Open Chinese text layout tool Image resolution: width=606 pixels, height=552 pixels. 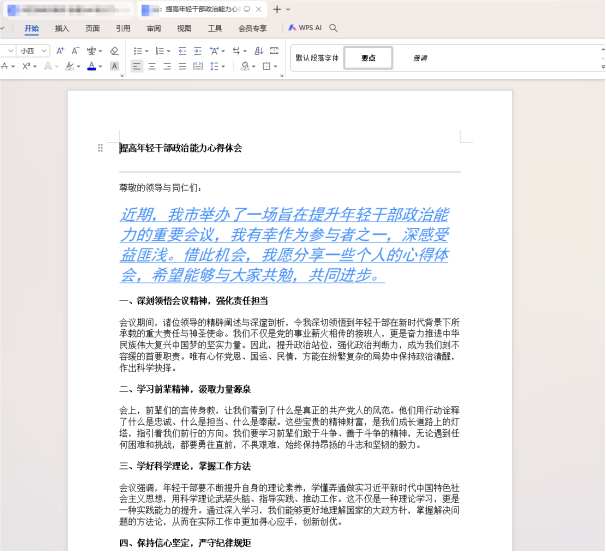[x=214, y=51]
